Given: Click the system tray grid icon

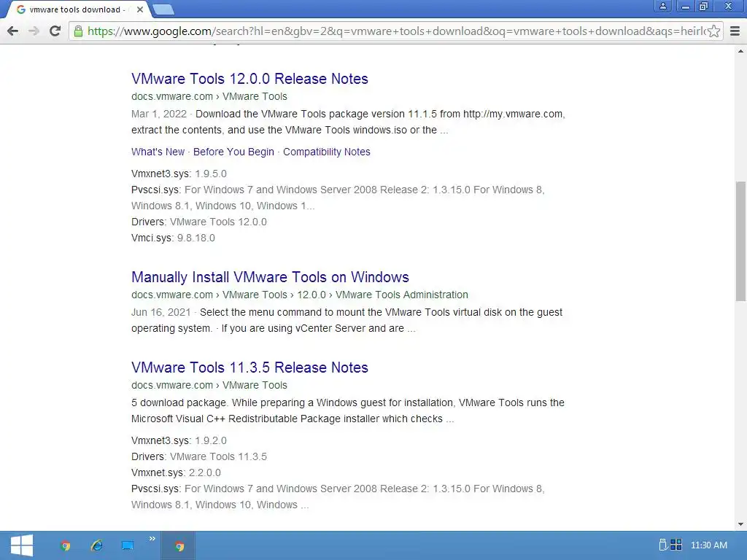Looking at the screenshot, I should (676, 545).
